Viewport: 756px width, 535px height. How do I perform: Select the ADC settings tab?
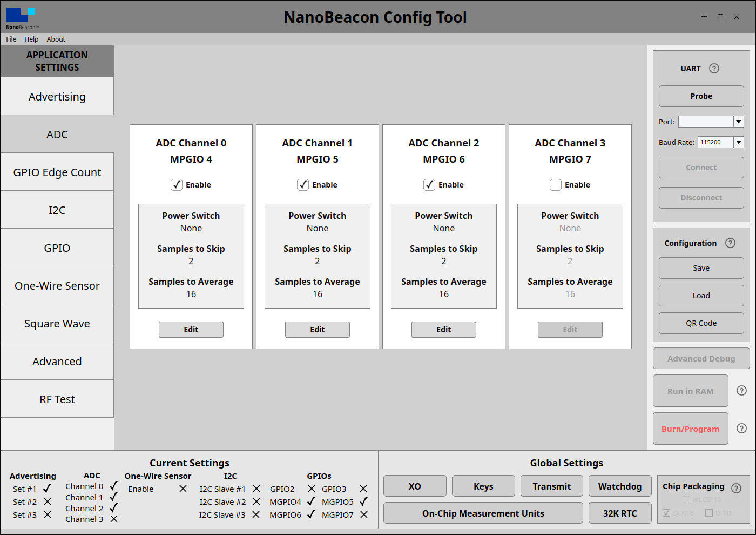click(57, 134)
